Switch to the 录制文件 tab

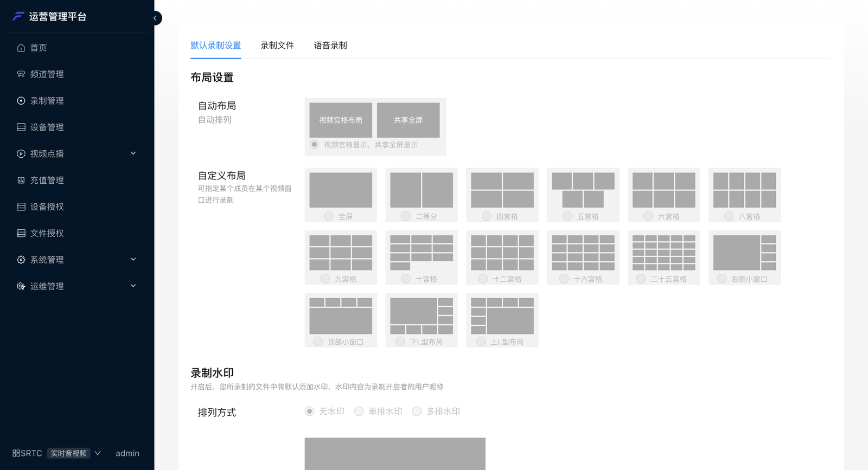[x=277, y=46]
